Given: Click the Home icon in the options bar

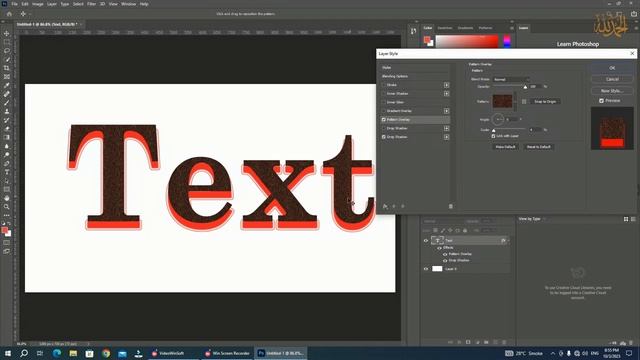Looking at the screenshot, I should (x=9, y=14).
